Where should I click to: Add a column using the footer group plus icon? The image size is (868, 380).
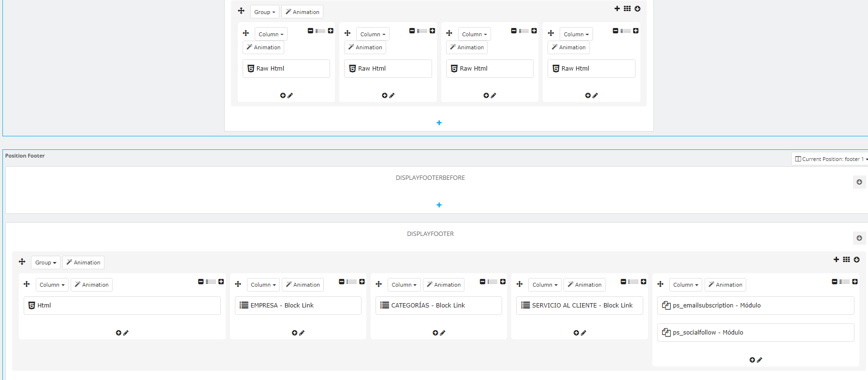[836, 260]
